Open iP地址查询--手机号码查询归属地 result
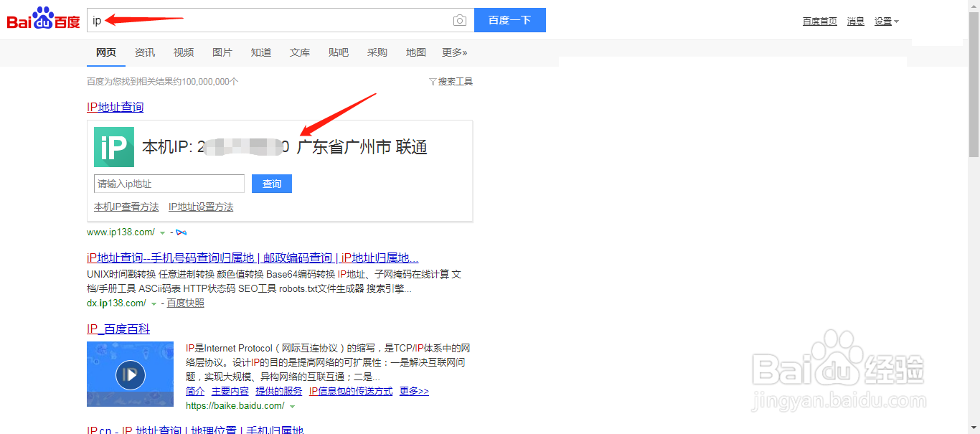Screen dimensions: 980x434 [x=253, y=258]
